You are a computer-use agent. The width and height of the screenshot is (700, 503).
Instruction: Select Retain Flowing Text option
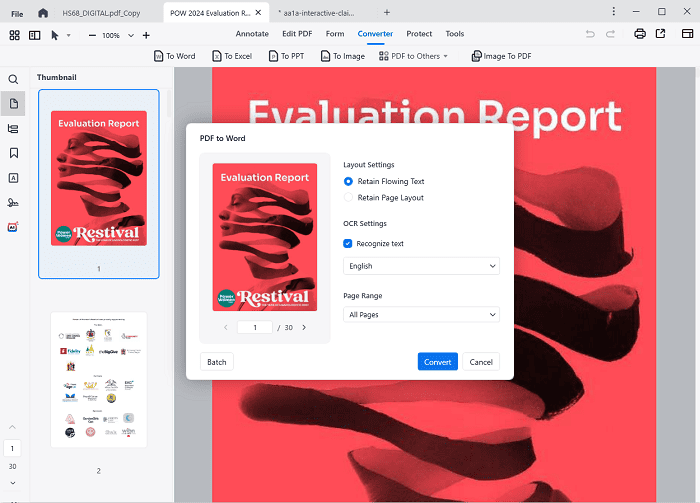point(348,181)
